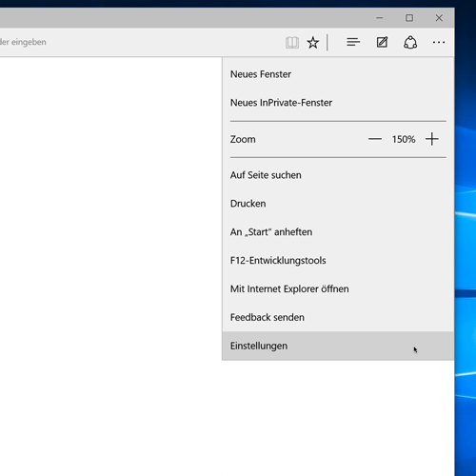Select Neues Fenster menu entry
The image size is (476, 476).
[338, 74]
